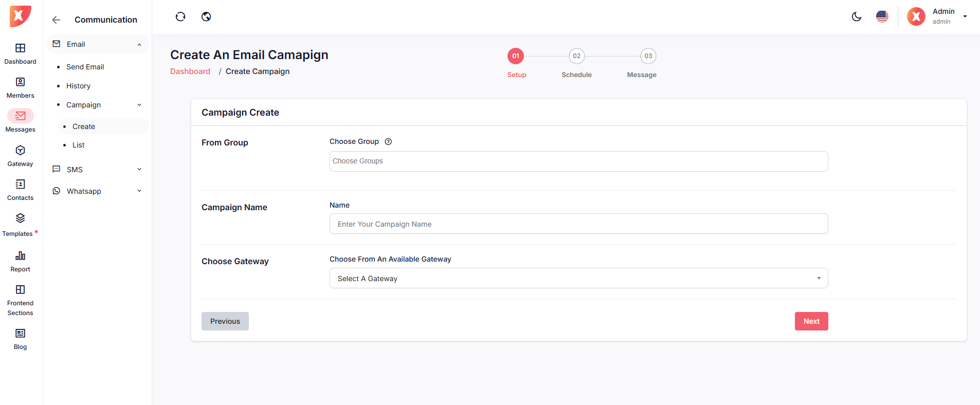Follow the Dashboard breadcrumb link

point(190,71)
